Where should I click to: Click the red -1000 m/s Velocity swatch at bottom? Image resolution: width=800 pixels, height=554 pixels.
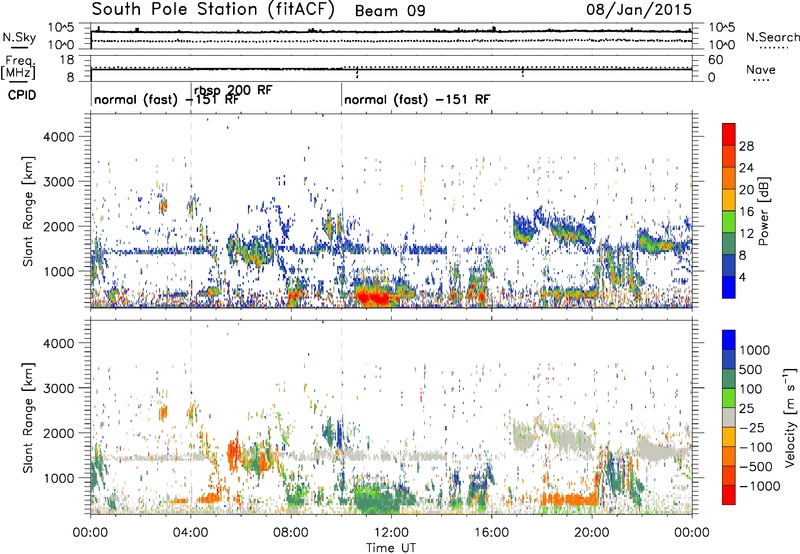tap(729, 495)
